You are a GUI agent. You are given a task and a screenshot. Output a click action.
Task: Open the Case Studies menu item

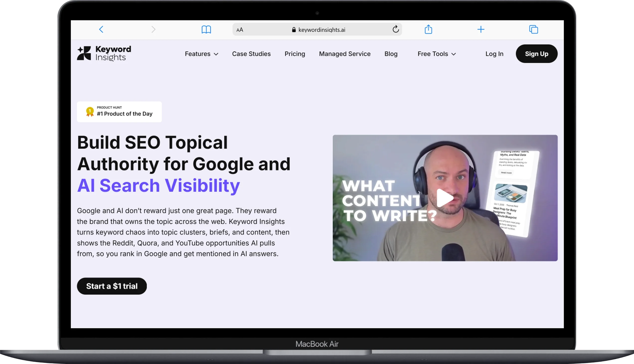point(251,54)
